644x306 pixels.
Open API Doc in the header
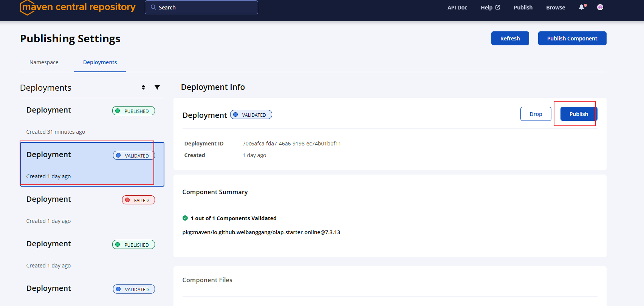pyautogui.click(x=457, y=8)
